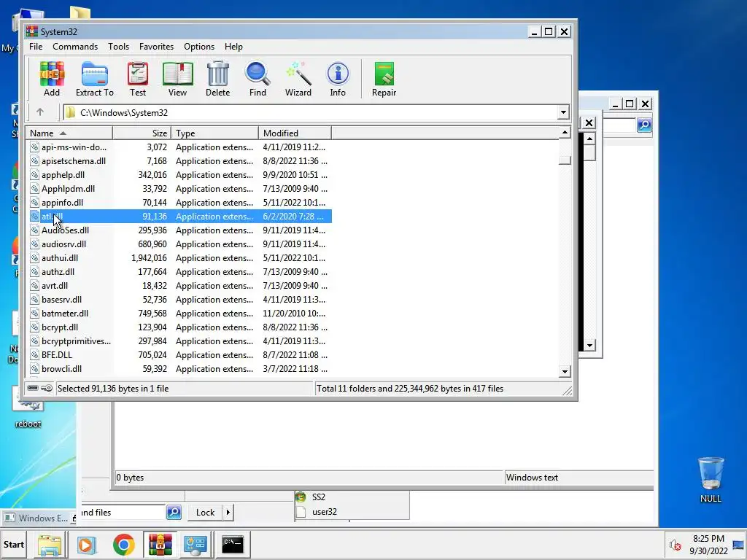Select batmeter.dll file
747x560 pixels.
179,314
